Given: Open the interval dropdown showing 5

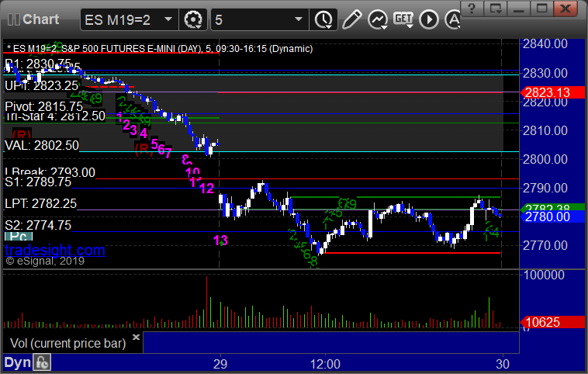Looking at the screenshot, I should pyautogui.click(x=299, y=18).
